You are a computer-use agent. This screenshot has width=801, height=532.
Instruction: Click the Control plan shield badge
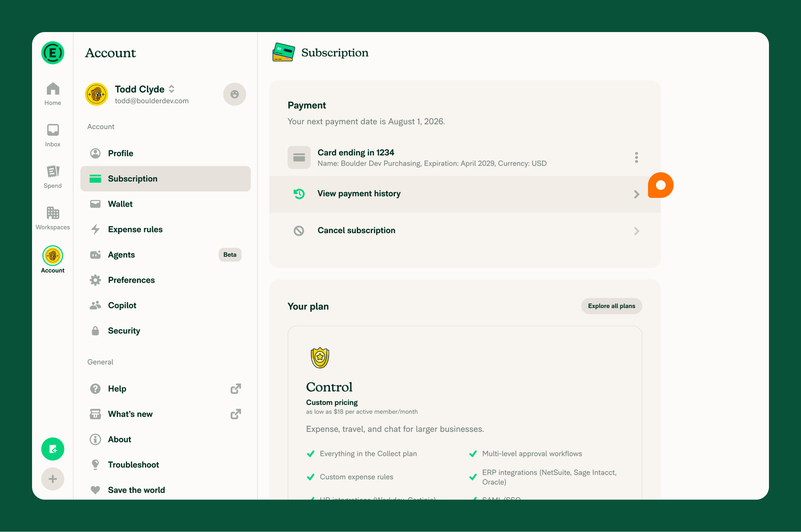320,358
